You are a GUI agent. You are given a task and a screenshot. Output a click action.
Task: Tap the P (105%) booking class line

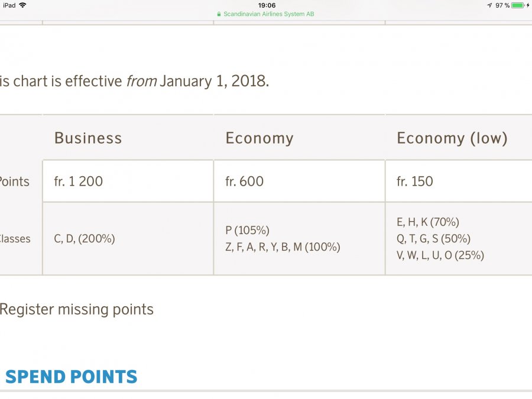[247, 231]
